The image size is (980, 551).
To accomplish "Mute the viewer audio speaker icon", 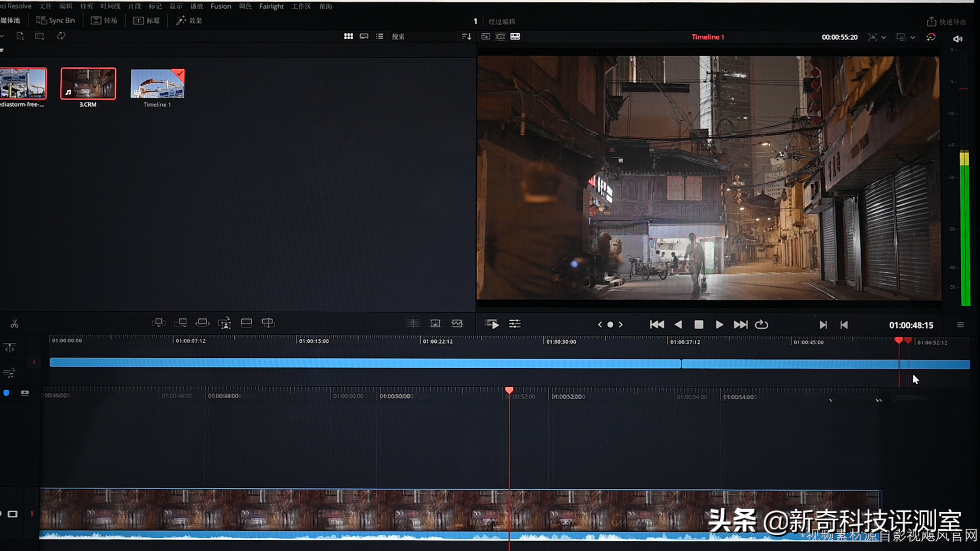I will click(x=958, y=39).
